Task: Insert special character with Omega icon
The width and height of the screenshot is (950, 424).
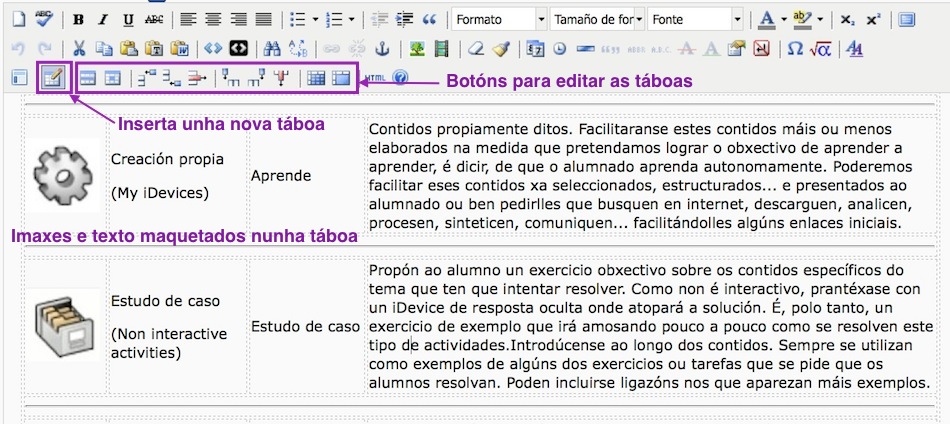Action: coord(795,48)
